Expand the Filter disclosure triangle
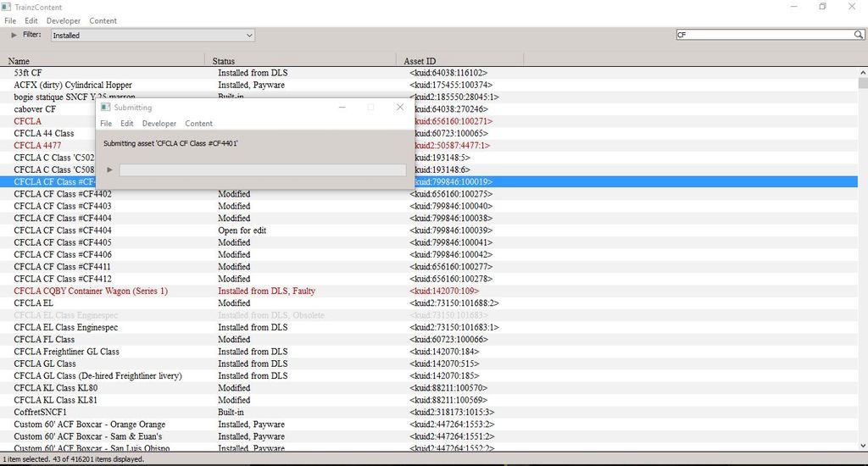Image resolution: width=868 pixels, height=466 pixels. click(14, 34)
